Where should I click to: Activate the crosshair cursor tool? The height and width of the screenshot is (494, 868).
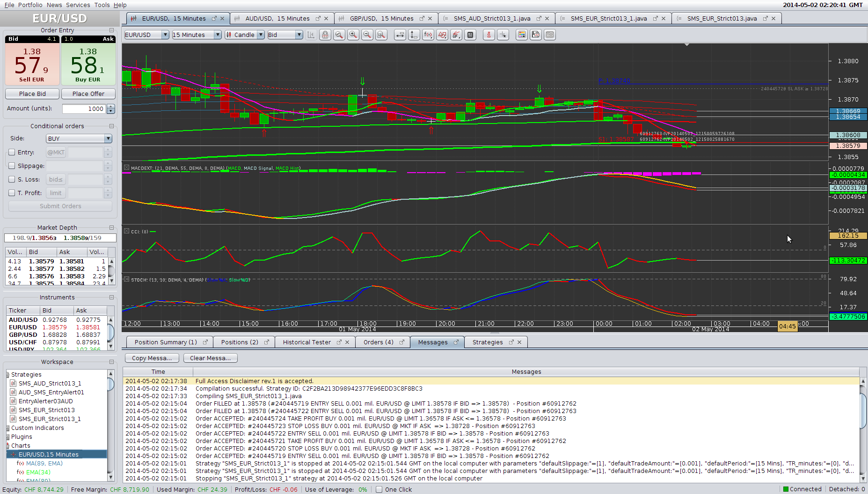coord(503,35)
